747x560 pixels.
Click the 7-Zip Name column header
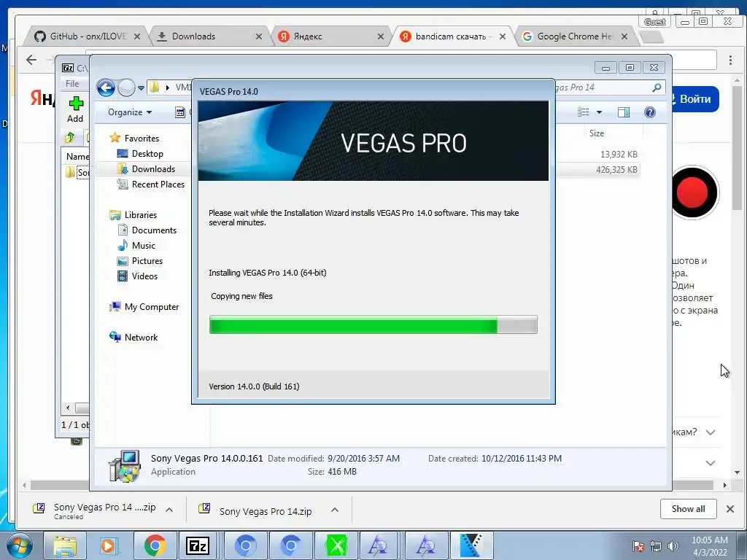pos(77,157)
